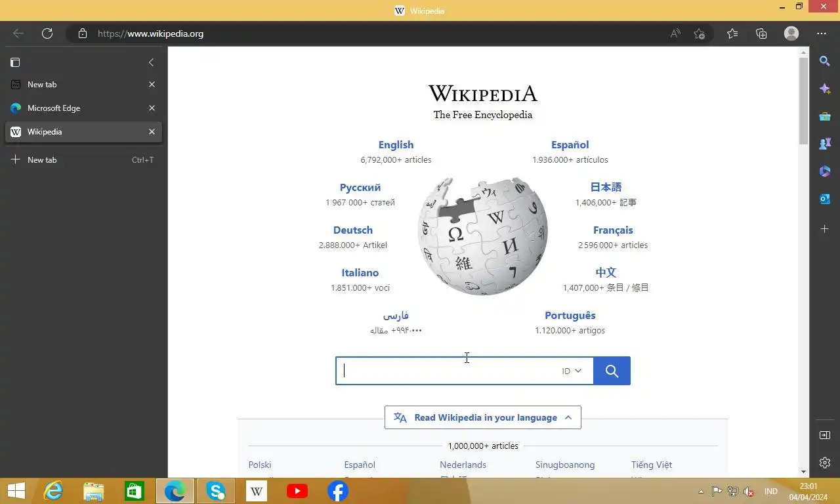Launch Internet Explorer from the taskbar

click(x=53, y=491)
